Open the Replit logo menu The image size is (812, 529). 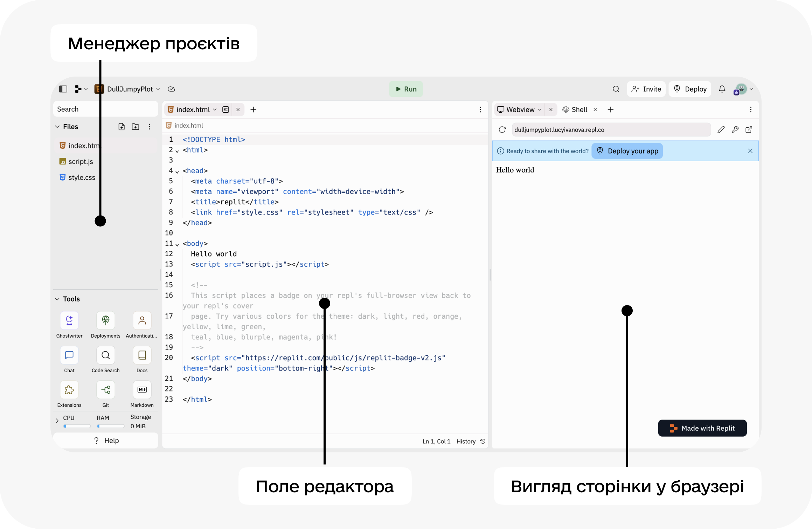coord(81,89)
